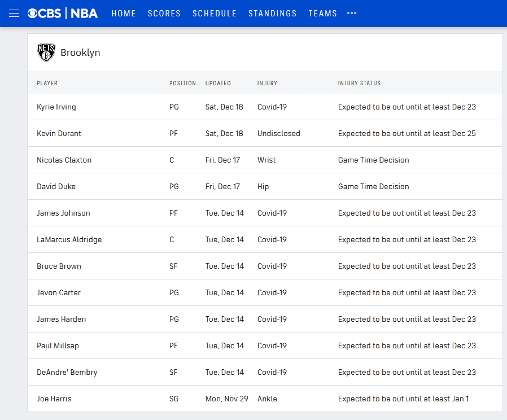Click the CBS eye logo
The width and height of the screenshot is (507, 420).
pos(33,14)
